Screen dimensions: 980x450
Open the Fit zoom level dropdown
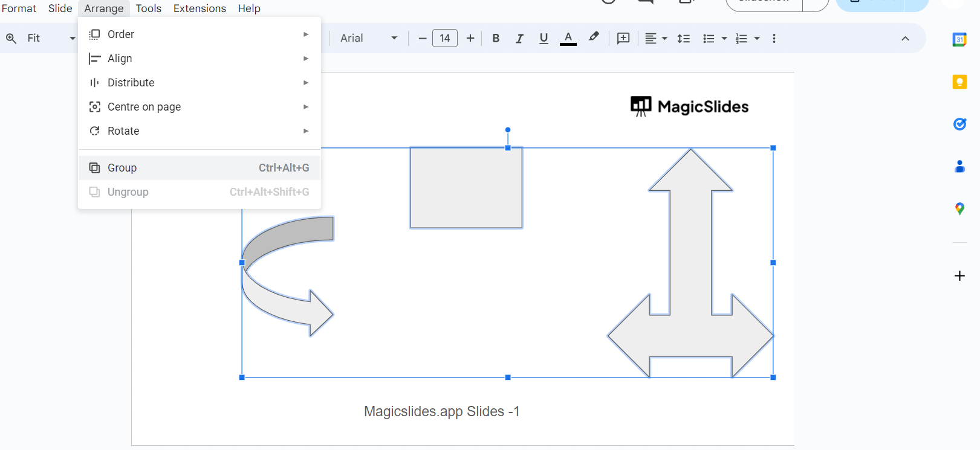(x=51, y=38)
